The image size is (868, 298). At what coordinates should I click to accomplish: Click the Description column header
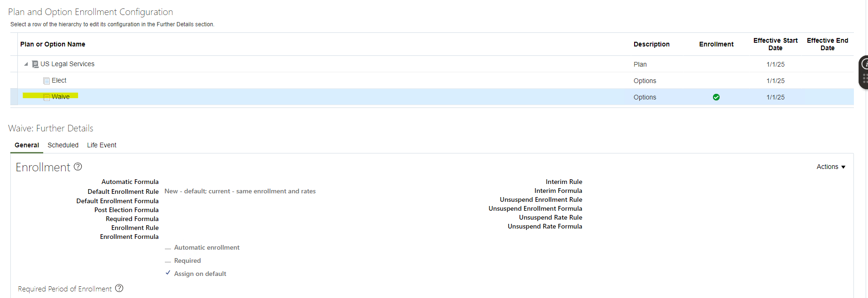coord(651,44)
